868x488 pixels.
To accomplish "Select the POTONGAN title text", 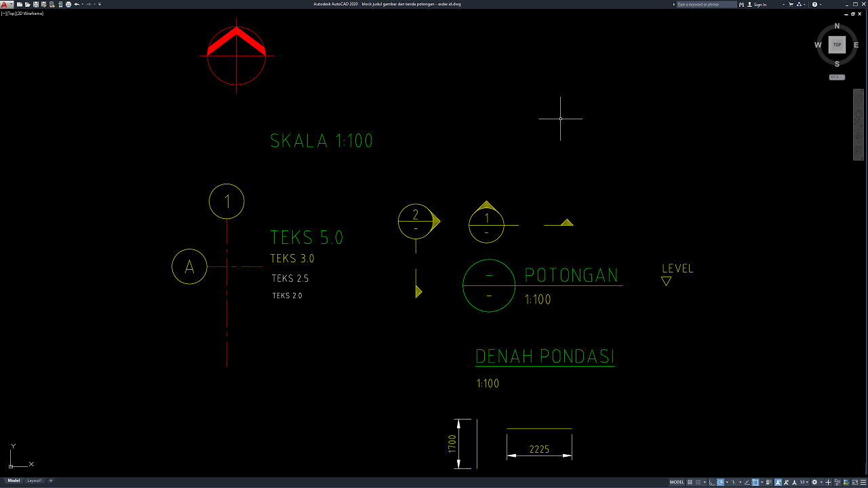I will pos(572,274).
